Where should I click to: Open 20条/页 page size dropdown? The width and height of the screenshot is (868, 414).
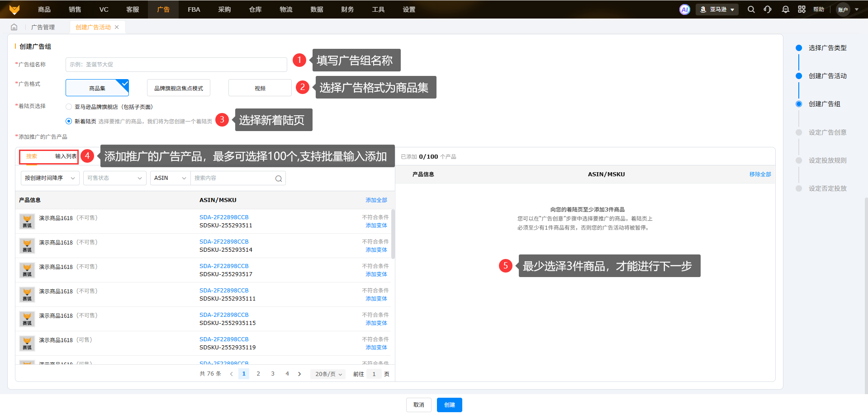[328, 374]
